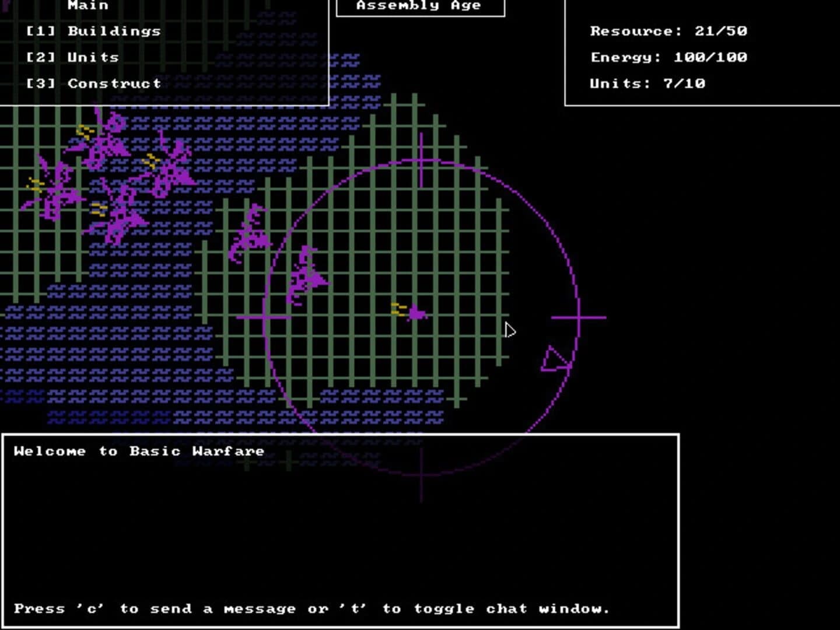The height and width of the screenshot is (630, 840).
Task: Click the purple triangle marker near circle edge
Action: pos(554,359)
